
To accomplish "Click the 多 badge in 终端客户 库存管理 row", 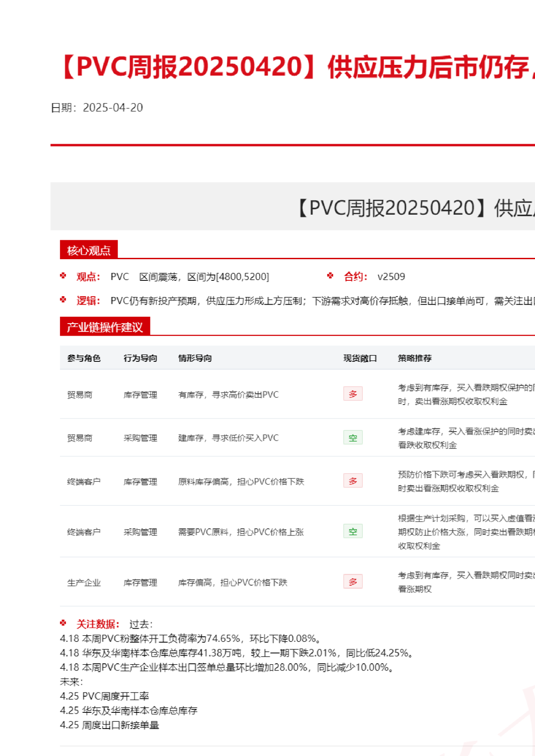I will click(x=353, y=481).
